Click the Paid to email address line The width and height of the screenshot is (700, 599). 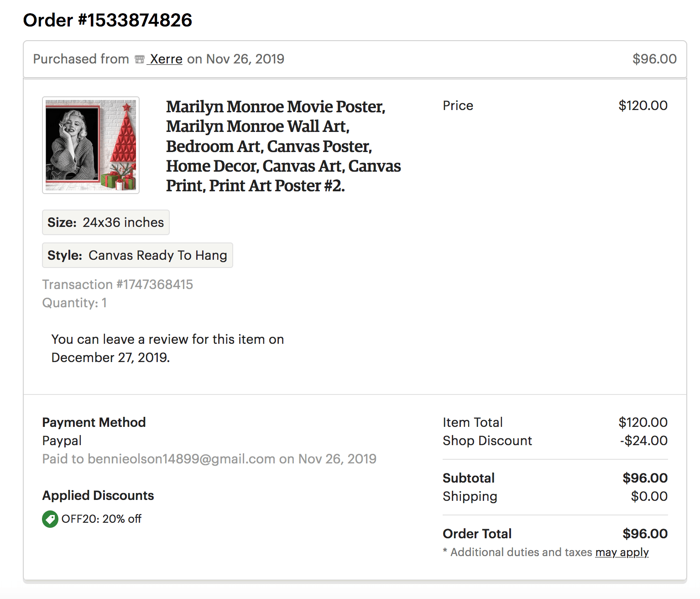[209, 459]
